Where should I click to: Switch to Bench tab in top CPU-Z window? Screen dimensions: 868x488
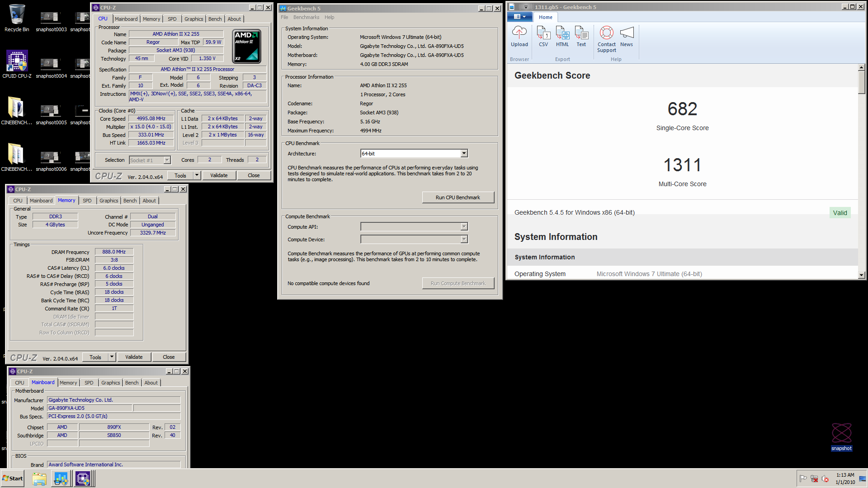click(215, 19)
